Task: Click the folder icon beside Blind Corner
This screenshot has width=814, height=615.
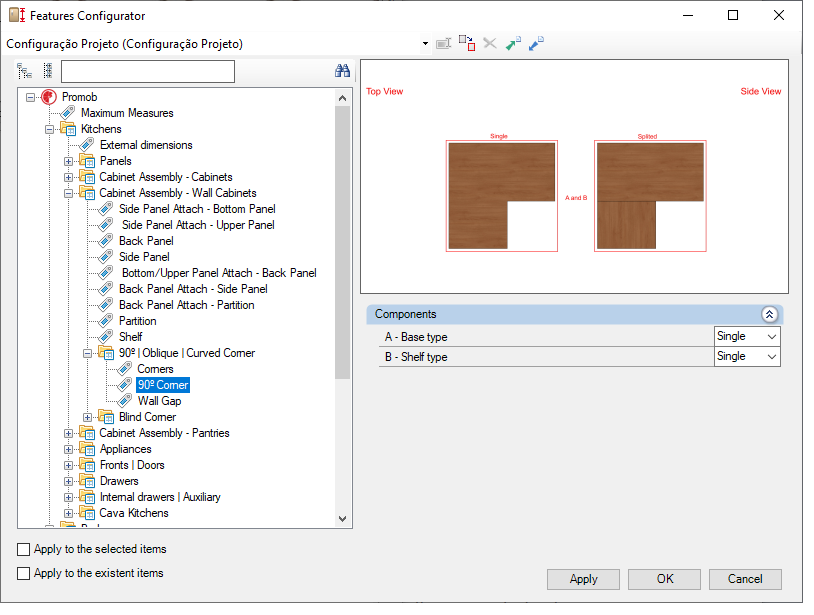Action: [x=106, y=417]
